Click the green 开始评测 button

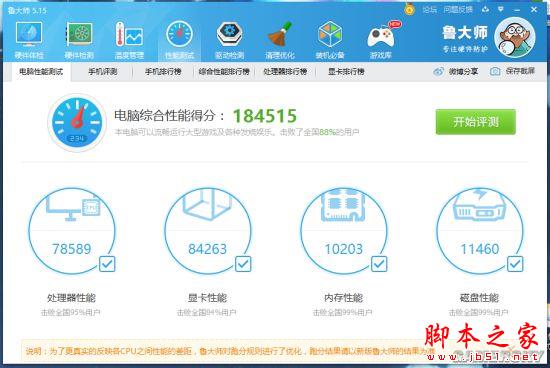point(476,122)
